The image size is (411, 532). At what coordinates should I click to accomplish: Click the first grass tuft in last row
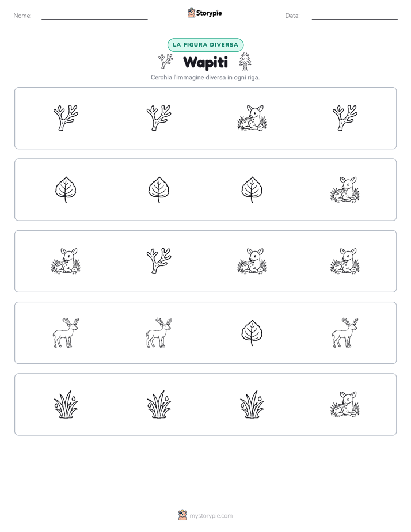[66, 404]
